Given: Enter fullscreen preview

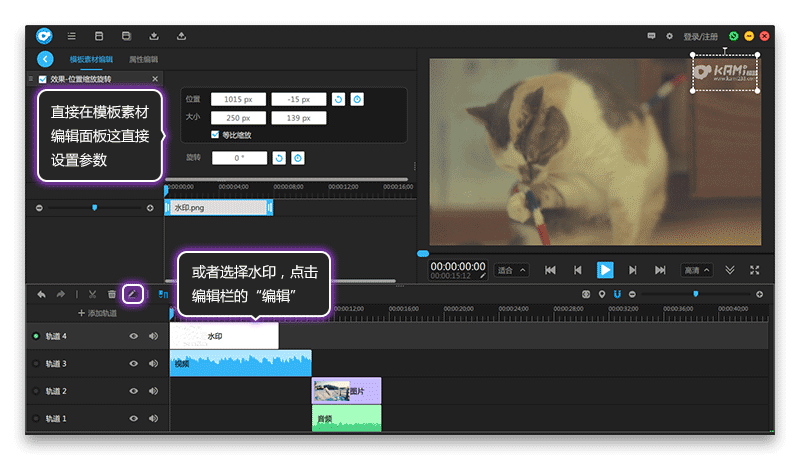Looking at the screenshot, I should 755,270.
